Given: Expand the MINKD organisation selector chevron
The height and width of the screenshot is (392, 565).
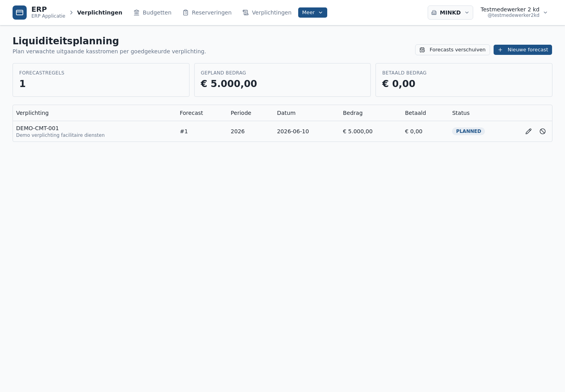Looking at the screenshot, I should tap(467, 13).
